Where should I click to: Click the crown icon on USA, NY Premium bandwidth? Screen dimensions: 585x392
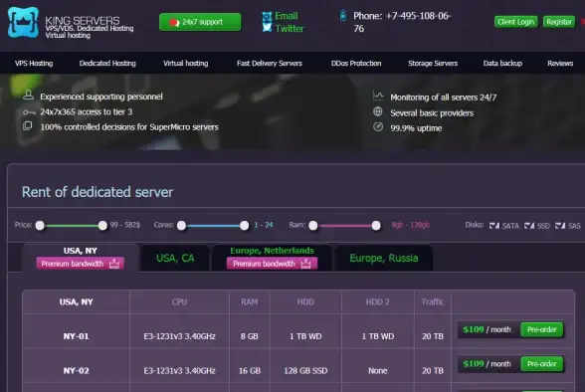(x=114, y=264)
